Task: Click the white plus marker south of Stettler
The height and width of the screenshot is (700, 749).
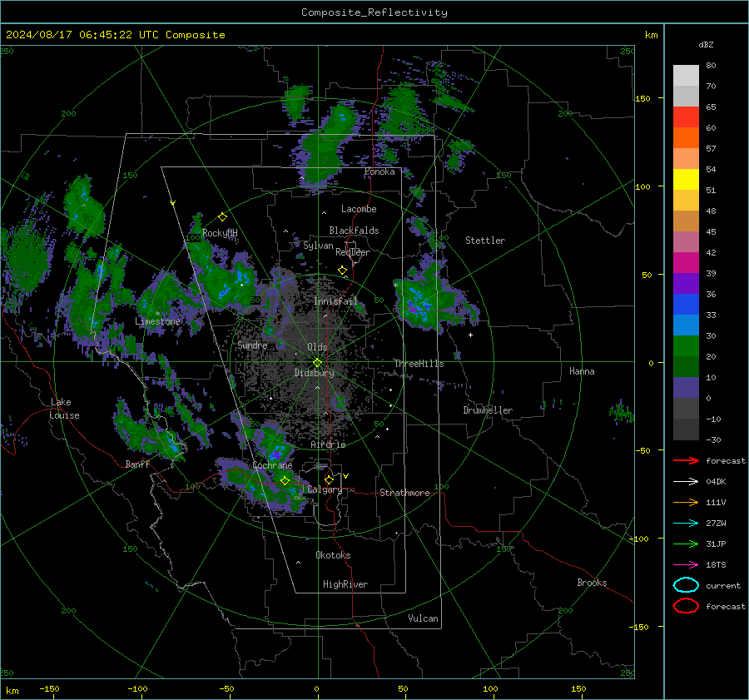Action: coord(470,335)
